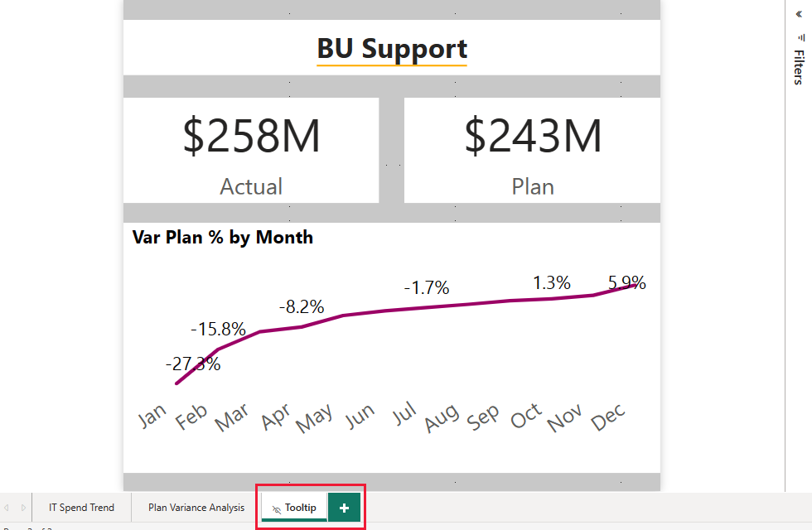Add a new page with the green plus icon
Viewport: 812px width, 530px height.
(x=345, y=507)
